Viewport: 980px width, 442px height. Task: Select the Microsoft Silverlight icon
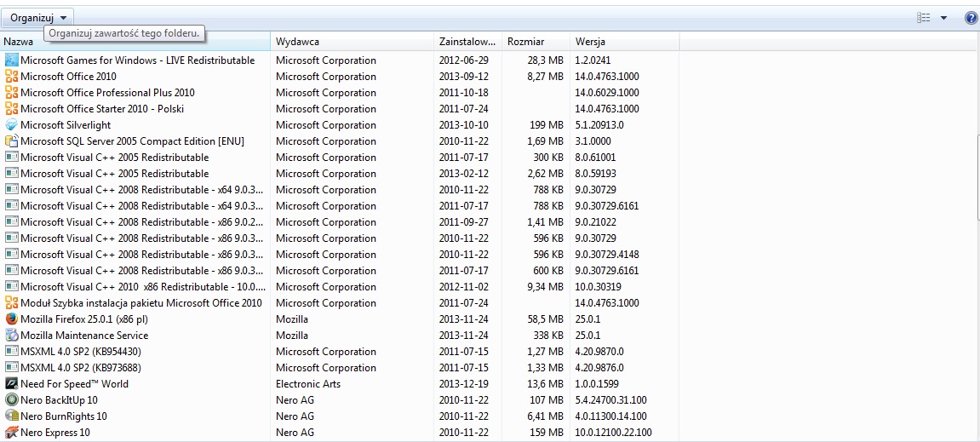[x=11, y=125]
